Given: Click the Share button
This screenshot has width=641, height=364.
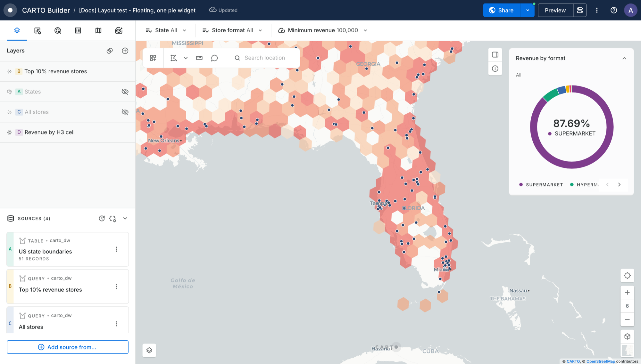Looking at the screenshot, I should [502, 10].
